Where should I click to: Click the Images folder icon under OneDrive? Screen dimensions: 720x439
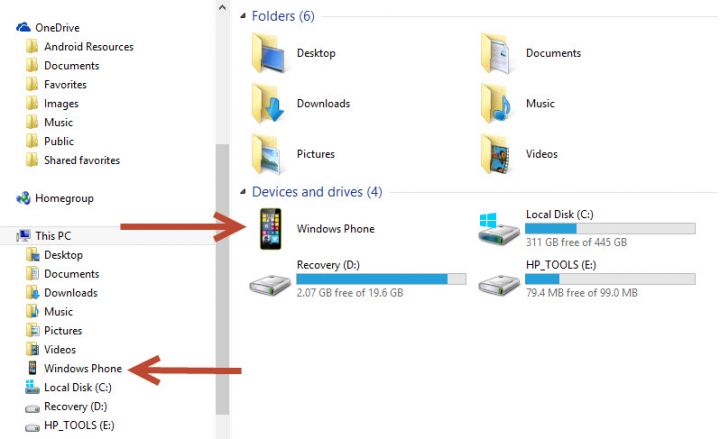(32, 103)
